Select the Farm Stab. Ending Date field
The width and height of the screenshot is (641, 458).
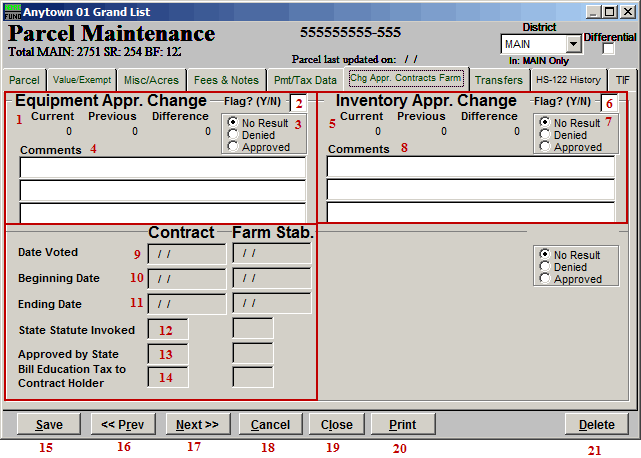(271, 304)
